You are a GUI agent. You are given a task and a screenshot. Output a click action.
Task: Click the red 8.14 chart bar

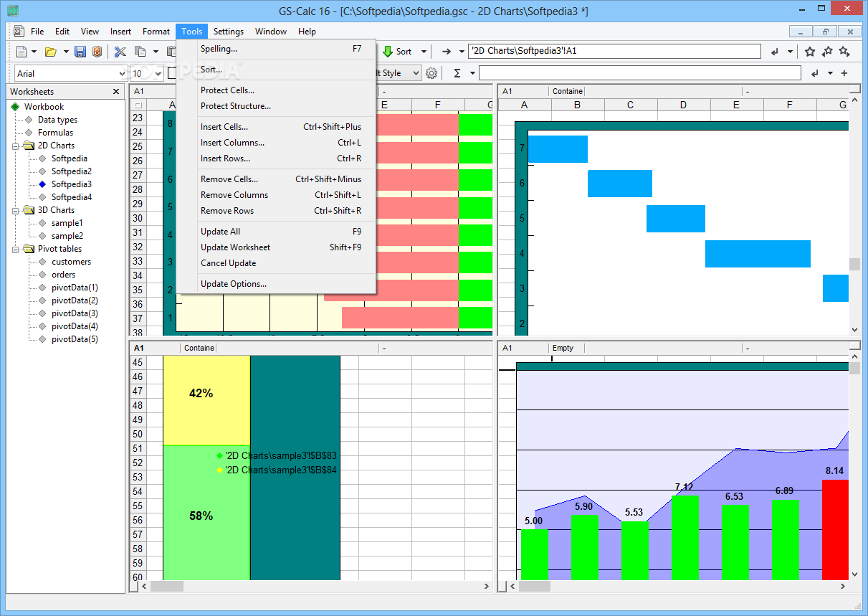[835, 529]
